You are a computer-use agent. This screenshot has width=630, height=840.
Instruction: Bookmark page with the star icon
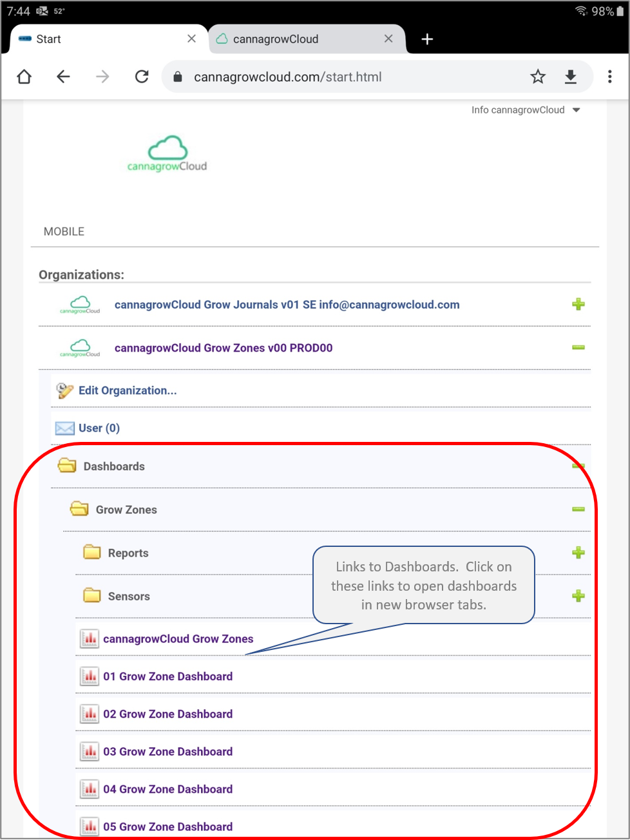point(538,77)
